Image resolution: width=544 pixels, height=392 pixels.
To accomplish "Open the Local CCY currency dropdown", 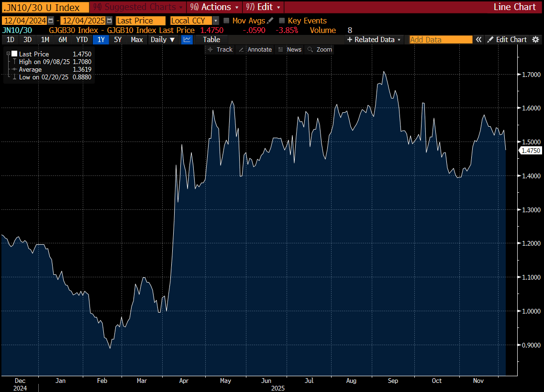I will click(215, 21).
